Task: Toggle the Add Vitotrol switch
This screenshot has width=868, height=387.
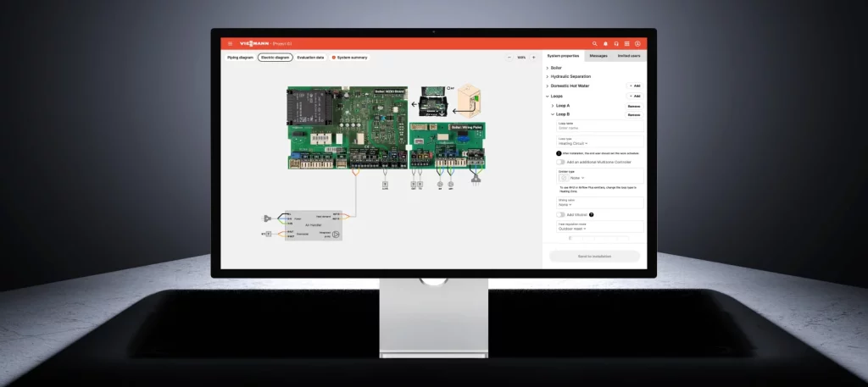Action: tap(560, 215)
